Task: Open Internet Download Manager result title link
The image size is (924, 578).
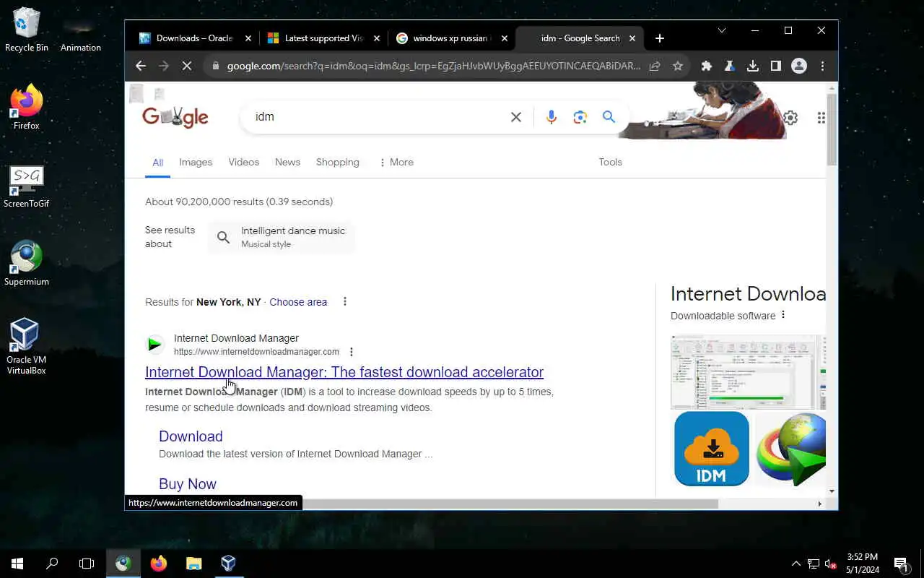Action: tap(344, 372)
